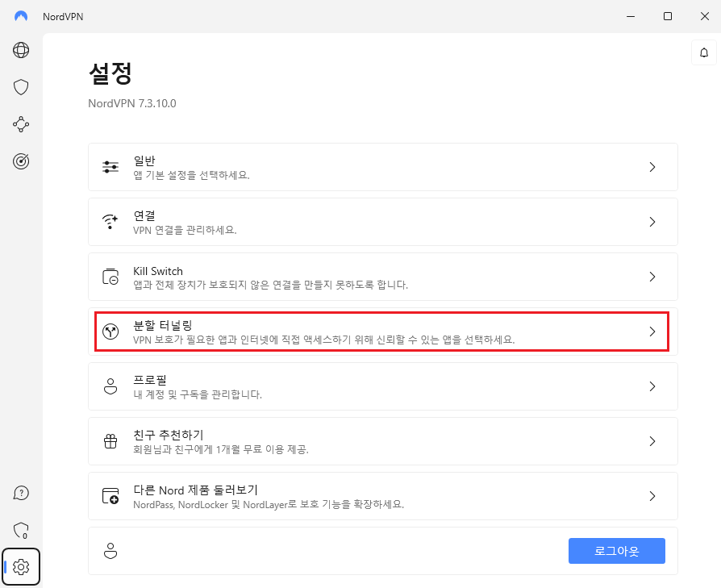This screenshot has height=588, width=721.
Task: Click the 일반 sliders icon
Action: click(x=110, y=167)
